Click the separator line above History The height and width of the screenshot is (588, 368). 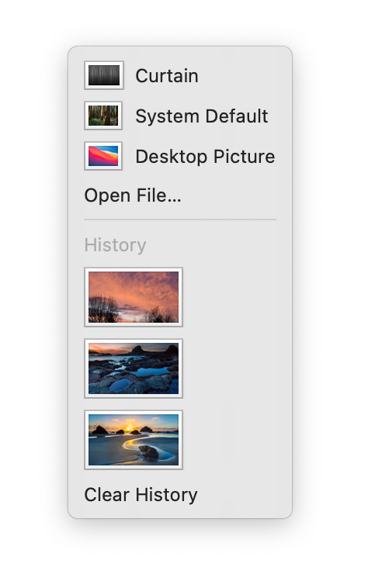[180, 220]
